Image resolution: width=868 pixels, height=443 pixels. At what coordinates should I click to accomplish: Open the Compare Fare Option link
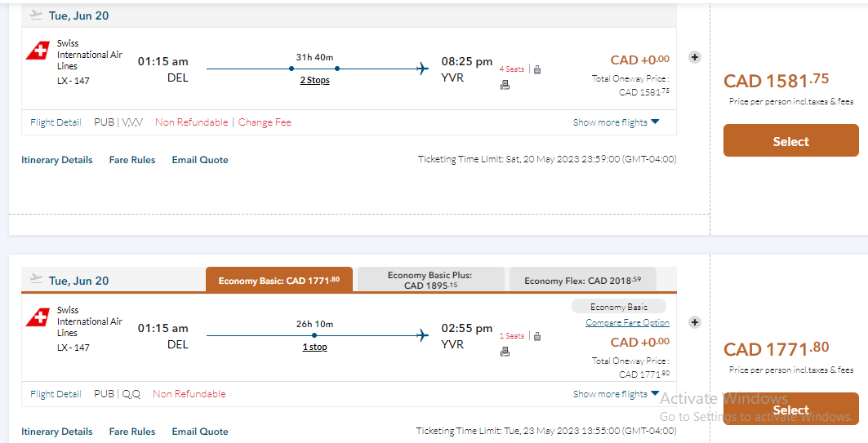point(627,323)
